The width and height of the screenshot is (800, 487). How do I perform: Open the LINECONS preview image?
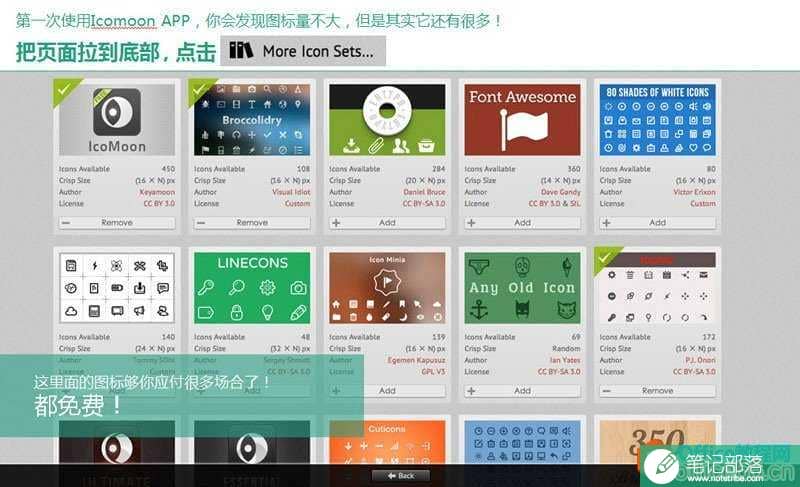point(252,288)
